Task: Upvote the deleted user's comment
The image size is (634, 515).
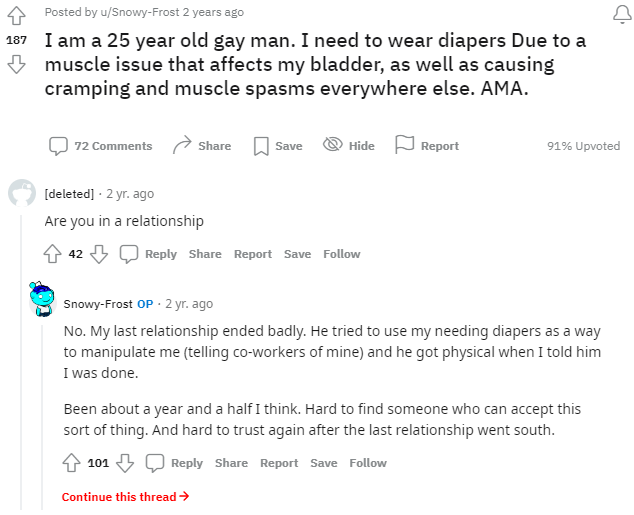Action: point(53,254)
